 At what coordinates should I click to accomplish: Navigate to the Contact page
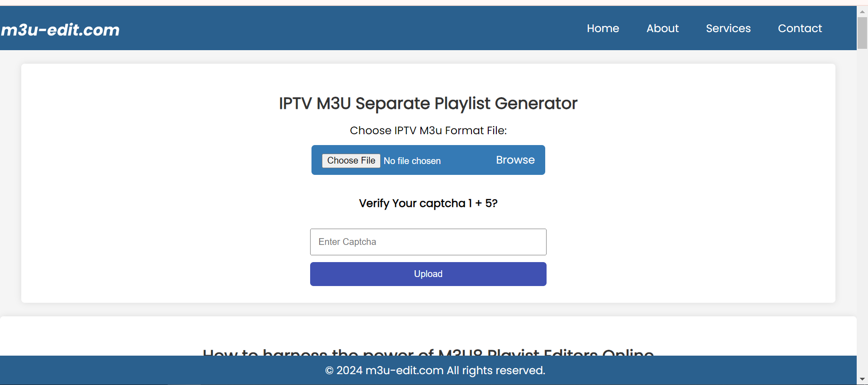pos(799,28)
